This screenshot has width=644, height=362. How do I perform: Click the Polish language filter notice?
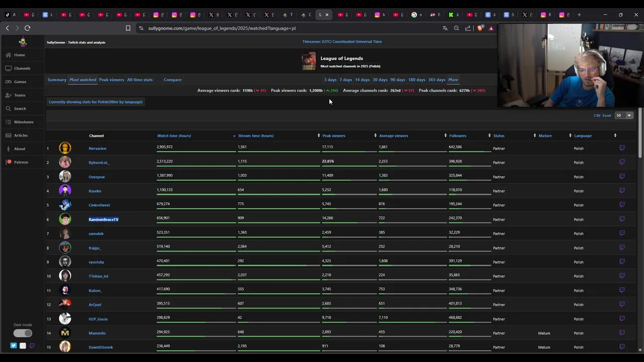click(96, 102)
